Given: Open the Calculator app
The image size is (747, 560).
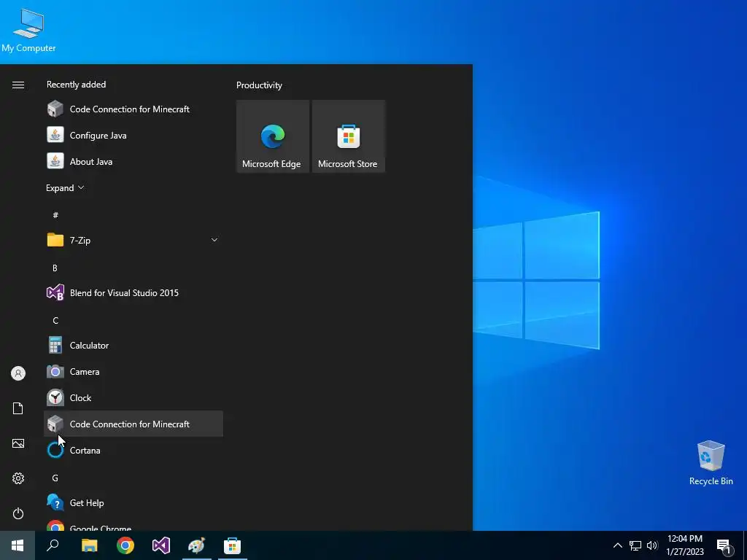Looking at the screenshot, I should click(133, 345).
